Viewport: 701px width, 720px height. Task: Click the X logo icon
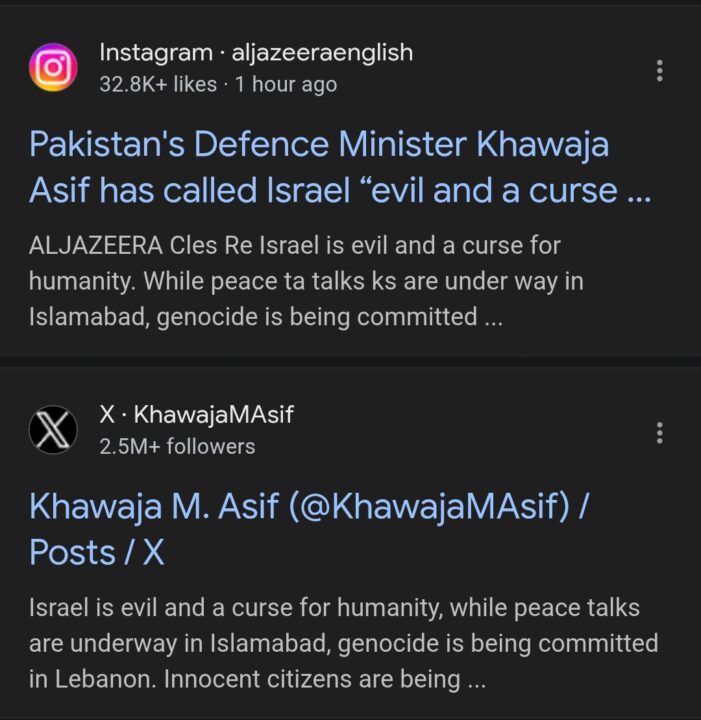55,430
